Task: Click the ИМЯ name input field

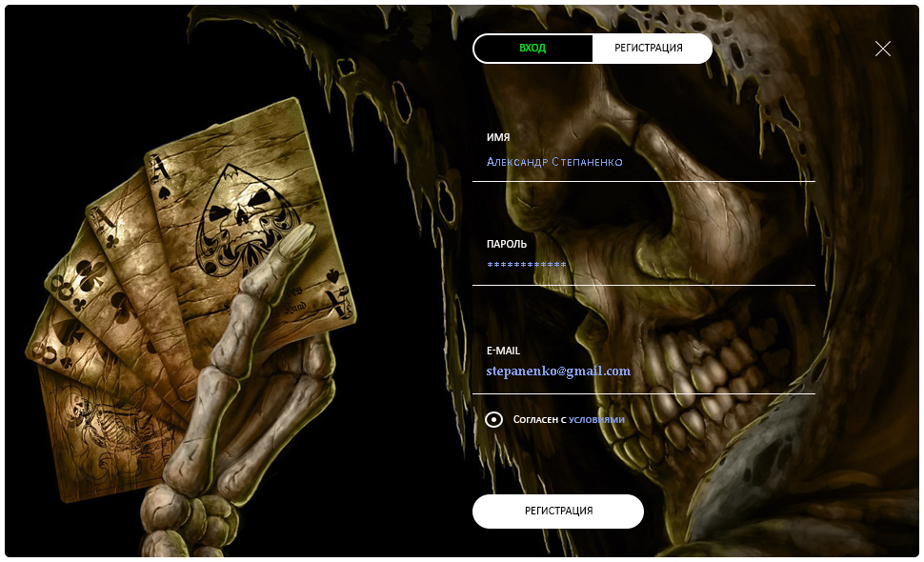Action: 644,162
